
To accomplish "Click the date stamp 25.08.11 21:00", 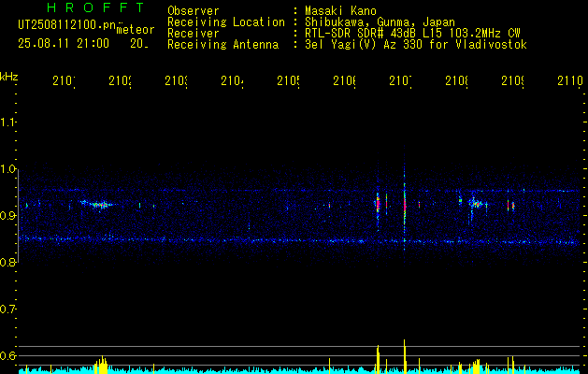I will (x=64, y=43).
